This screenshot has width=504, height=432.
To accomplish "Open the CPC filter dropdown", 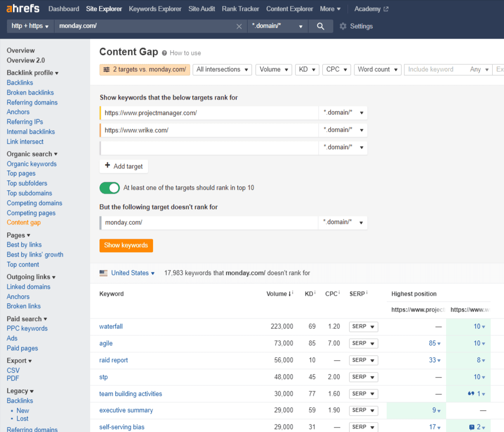I will [x=336, y=69].
